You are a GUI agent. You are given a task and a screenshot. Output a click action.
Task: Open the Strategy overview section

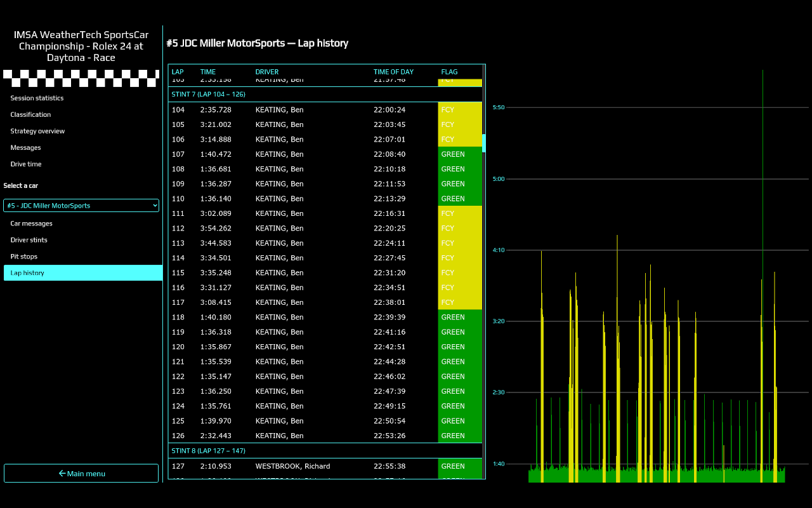pyautogui.click(x=37, y=131)
